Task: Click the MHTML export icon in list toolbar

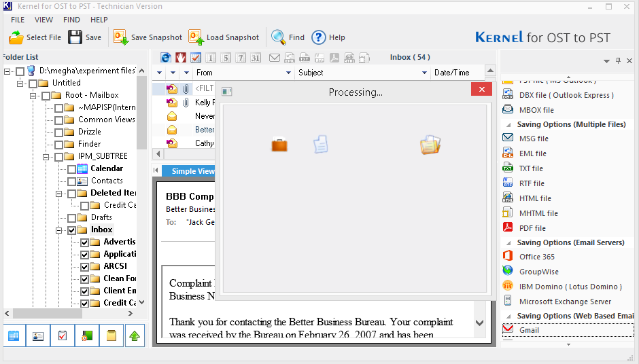Action: pyautogui.click(x=364, y=58)
